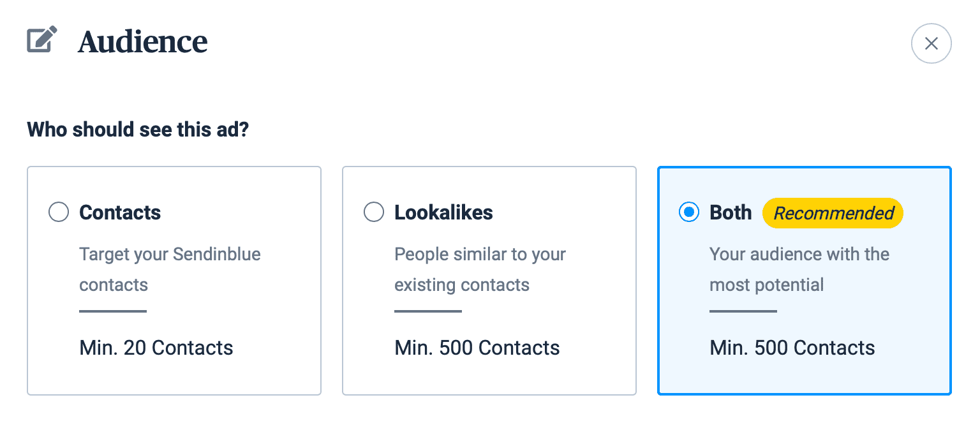Click the Contacts audience card

click(x=174, y=281)
